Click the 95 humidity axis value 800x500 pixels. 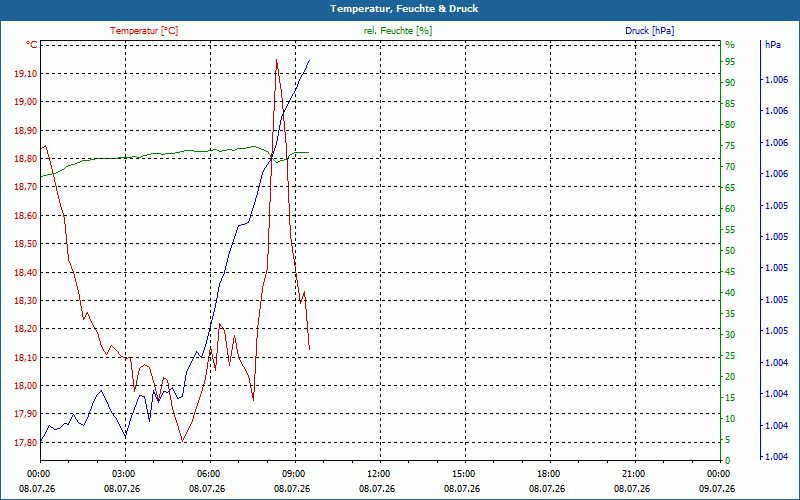coord(730,61)
